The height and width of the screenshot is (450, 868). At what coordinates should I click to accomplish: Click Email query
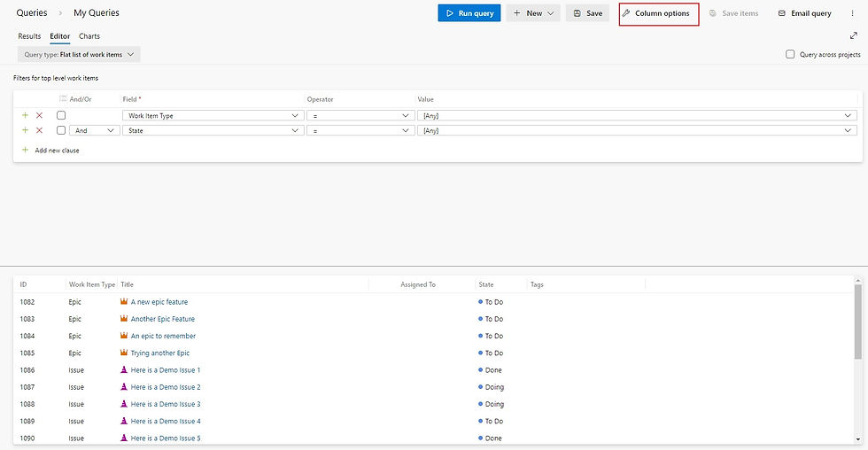(805, 13)
